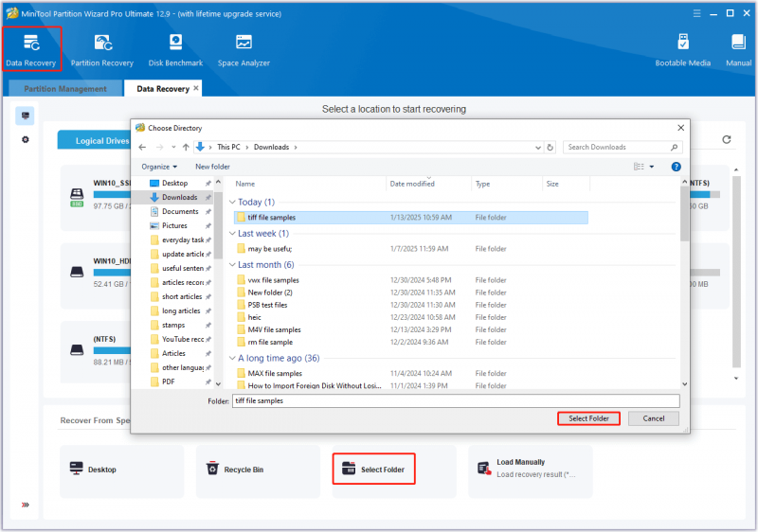Expand the address bar path dropdown

pos(538,148)
